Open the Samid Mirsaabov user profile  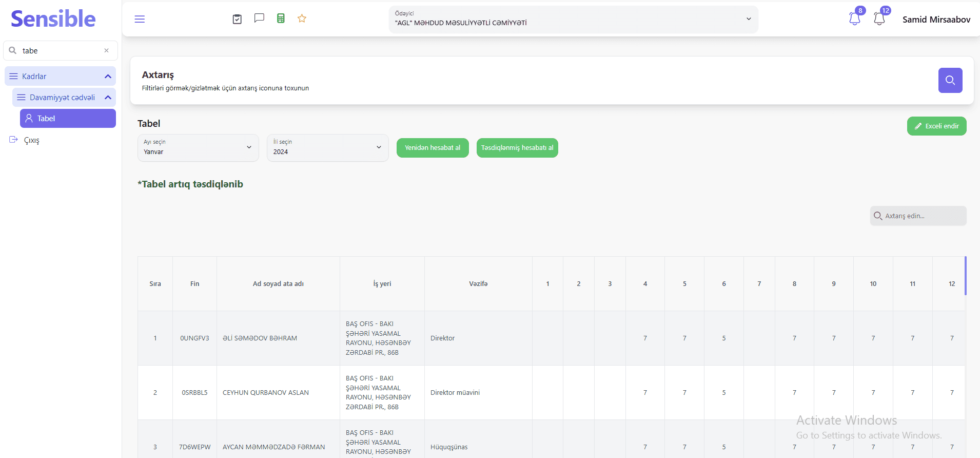(936, 20)
